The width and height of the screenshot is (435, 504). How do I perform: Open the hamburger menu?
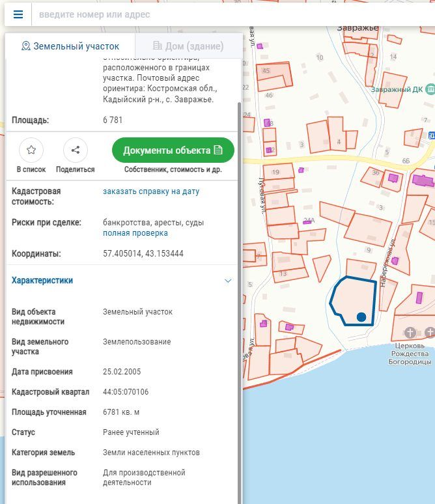point(18,14)
